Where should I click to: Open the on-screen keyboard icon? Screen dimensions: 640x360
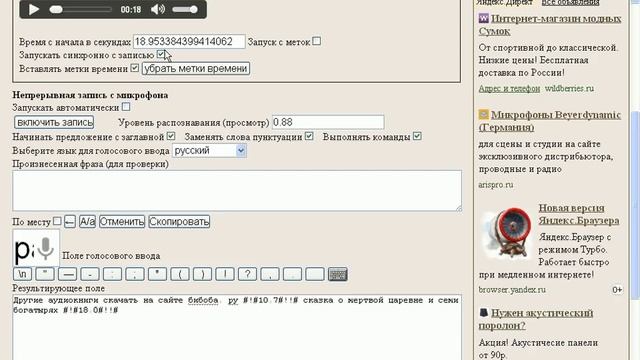(338, 274)
